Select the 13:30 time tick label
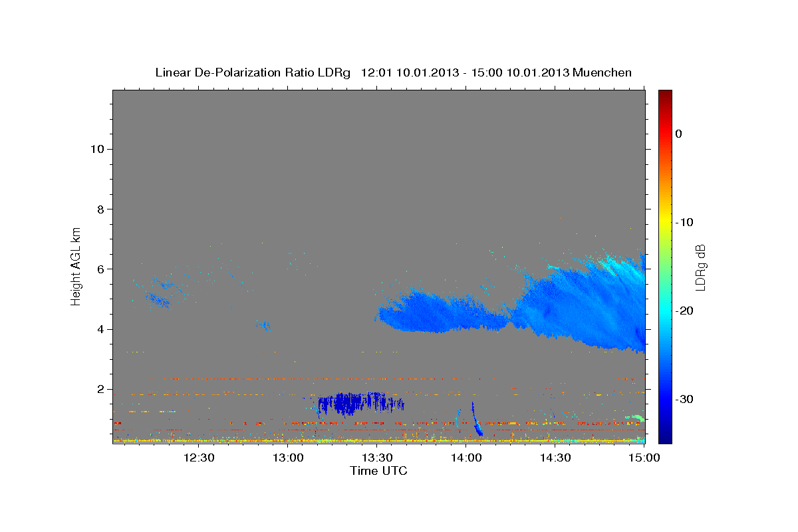The height and width of the screenshot is (532, 798). (x=377, y=458)
